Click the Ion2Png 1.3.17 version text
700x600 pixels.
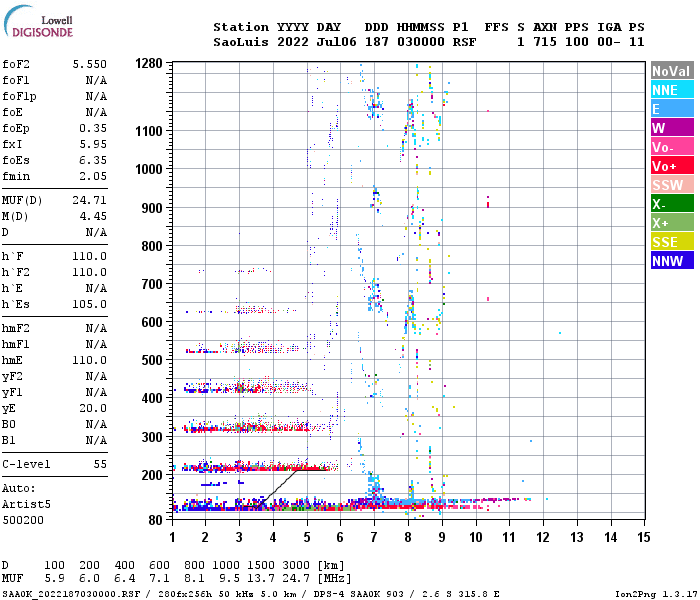point(656,594)
